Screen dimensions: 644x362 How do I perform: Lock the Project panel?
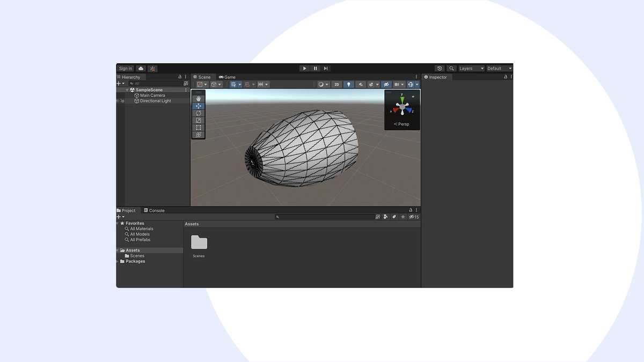pos(411,210)
